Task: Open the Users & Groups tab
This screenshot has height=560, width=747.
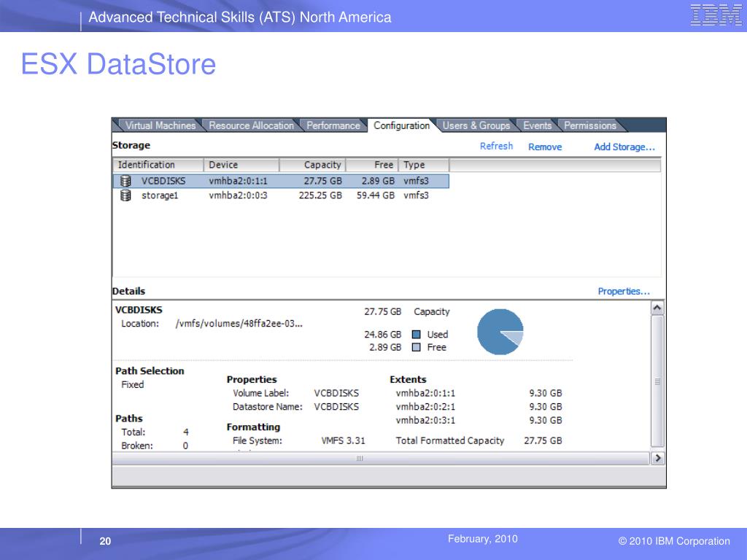Action: [x=476, y=125]
